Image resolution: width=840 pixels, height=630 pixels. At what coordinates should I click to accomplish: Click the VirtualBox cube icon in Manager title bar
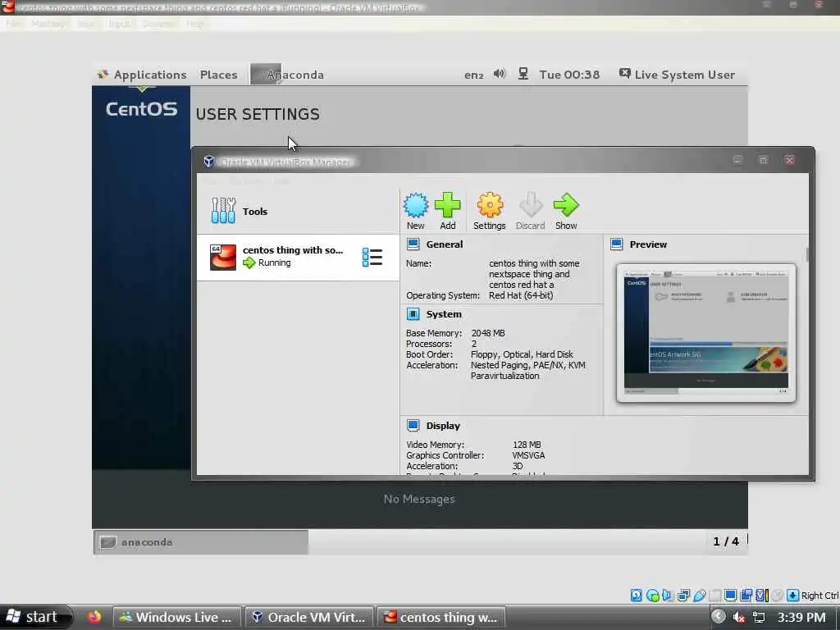coord(209,162)
